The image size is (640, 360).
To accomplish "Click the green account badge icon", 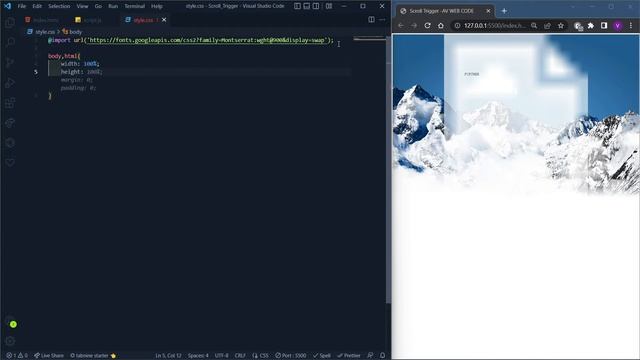I will point(13,324).
